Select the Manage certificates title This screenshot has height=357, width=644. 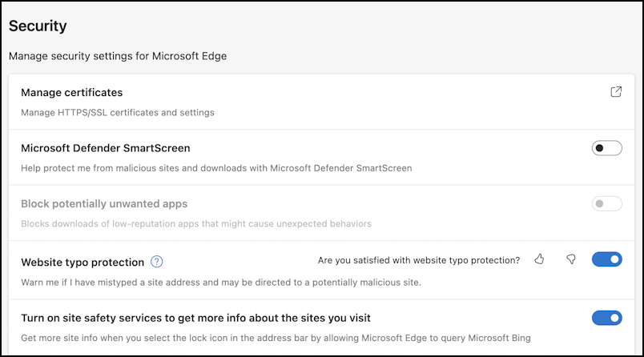pos(71,93)
